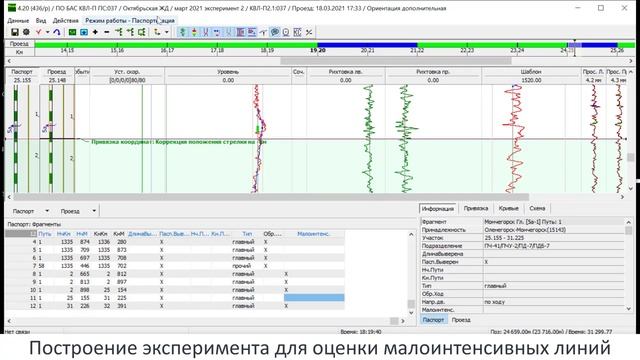Click the clock-like toolbar icon
The height and width of the screenshot is (360, 640).
pyautogui.click(x=286, y=32)
